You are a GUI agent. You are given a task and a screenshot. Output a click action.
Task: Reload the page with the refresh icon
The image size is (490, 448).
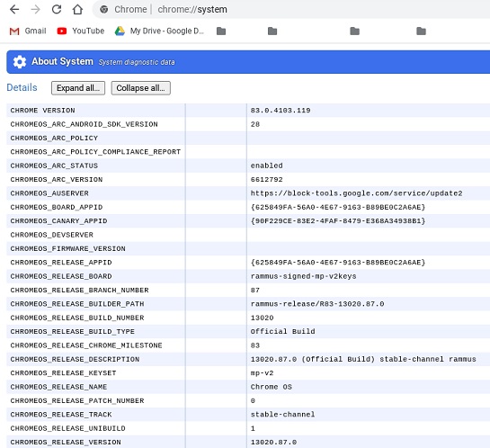point(57,9)
